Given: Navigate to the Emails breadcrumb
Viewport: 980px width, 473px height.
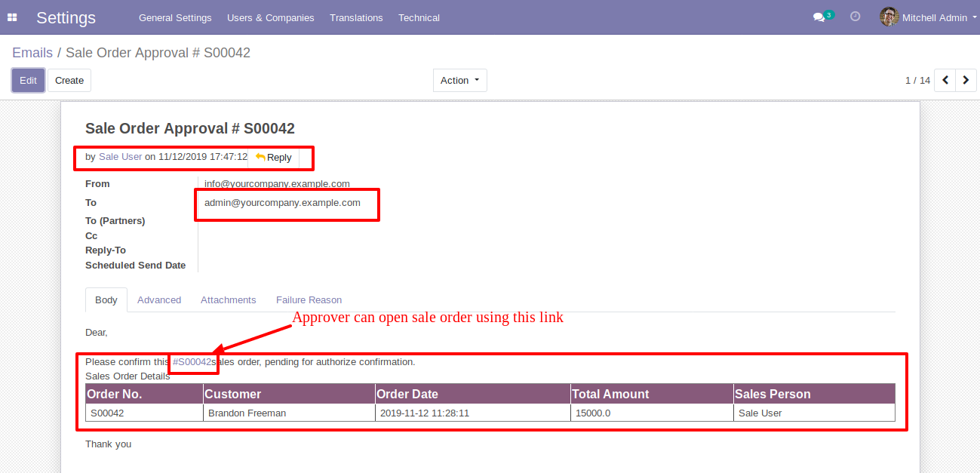Looking at the screenshot, I should point(32,53).
